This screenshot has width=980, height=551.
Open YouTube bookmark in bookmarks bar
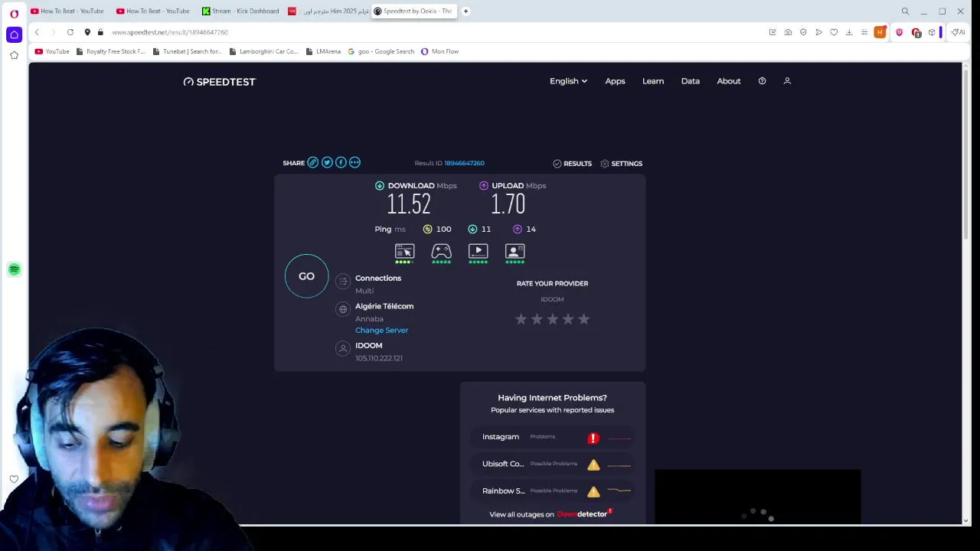[x=52, y=51]
